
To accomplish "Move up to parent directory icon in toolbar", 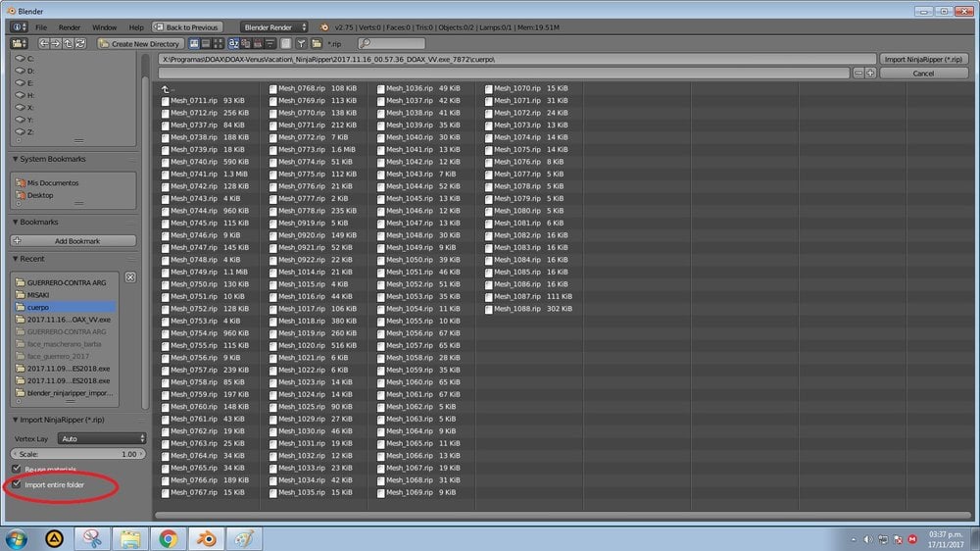I will [69, 44].
